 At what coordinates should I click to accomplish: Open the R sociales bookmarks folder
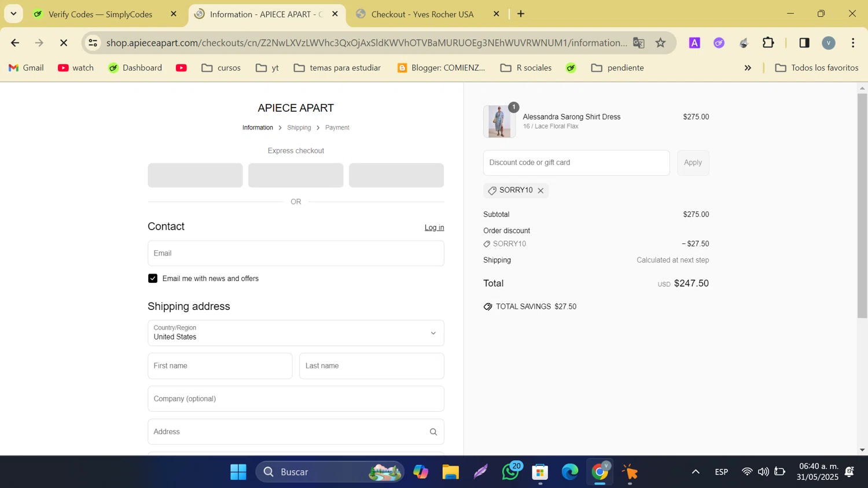(x=526, y=68)
